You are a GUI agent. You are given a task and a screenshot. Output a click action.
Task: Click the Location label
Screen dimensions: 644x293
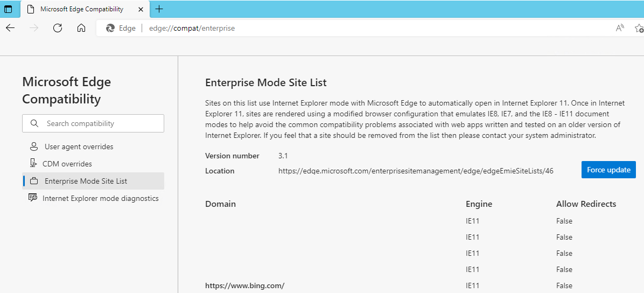(220, 171)
